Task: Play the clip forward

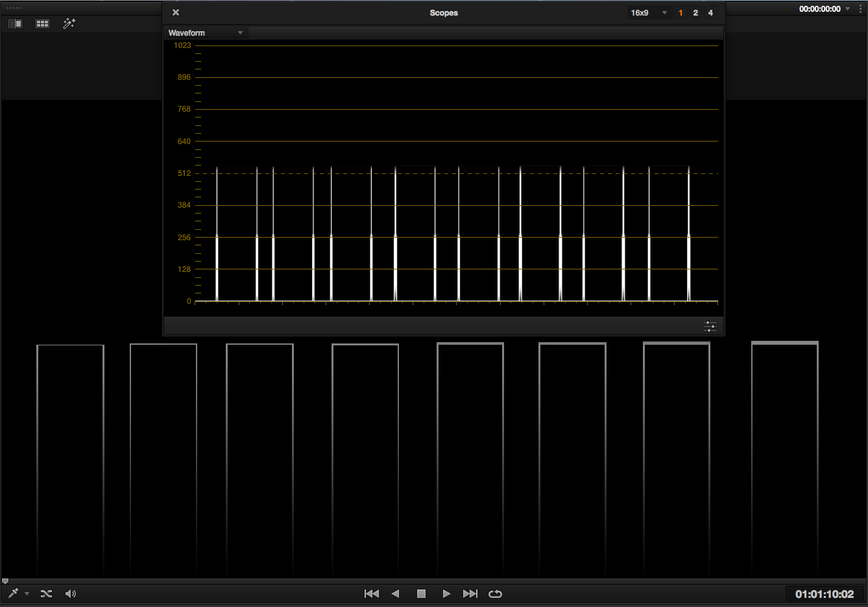Action: click(x=446, y=593)
